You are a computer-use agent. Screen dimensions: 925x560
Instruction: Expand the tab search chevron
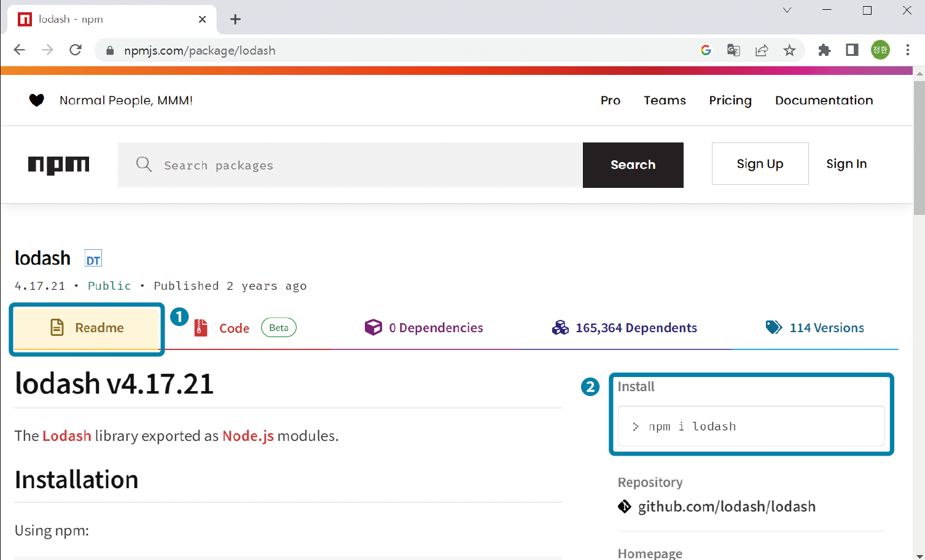pyautogui.click(x=787, y=10)
